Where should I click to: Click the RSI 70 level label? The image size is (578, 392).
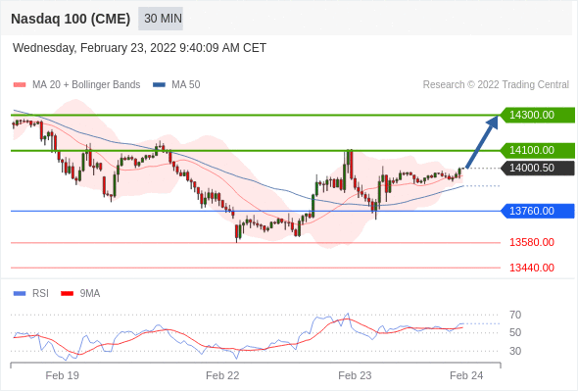pyautogui.click(x=515, y=315)
